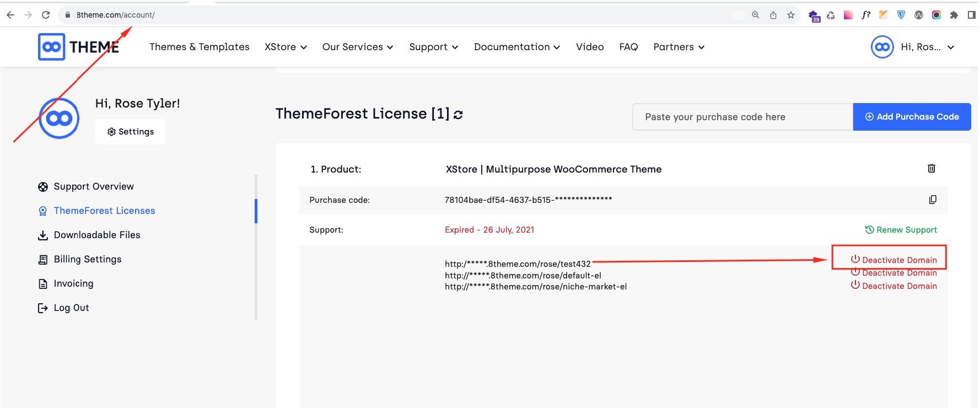Click the forward navigation arrow
The height and width of the screenshot is (408, 980).
click(28, 15)
